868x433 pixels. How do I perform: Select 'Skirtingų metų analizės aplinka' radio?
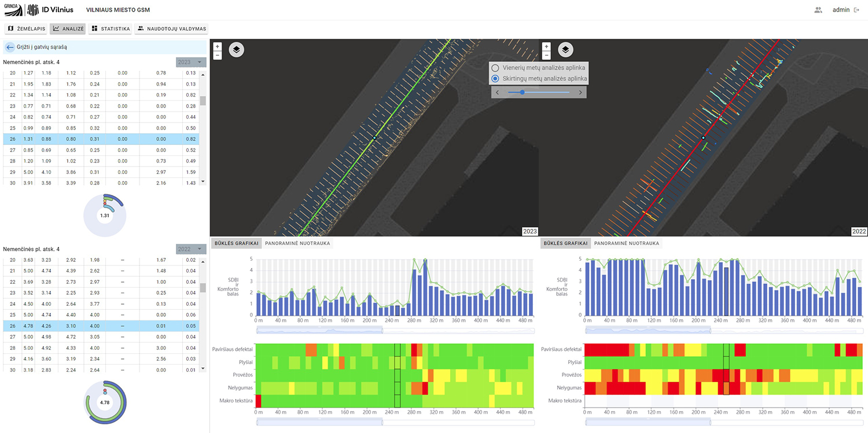pyautogui.click(x=495, y=79)
